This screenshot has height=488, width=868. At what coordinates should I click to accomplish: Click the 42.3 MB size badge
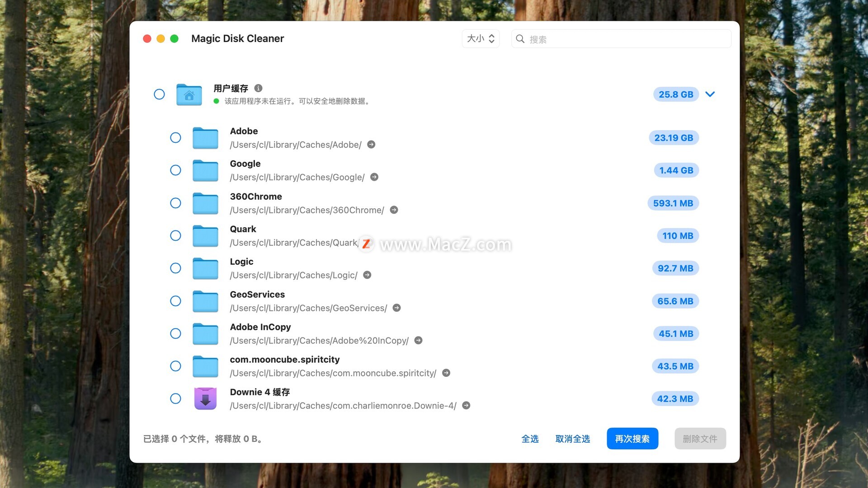pyautogui.click(x=675, y=399)
